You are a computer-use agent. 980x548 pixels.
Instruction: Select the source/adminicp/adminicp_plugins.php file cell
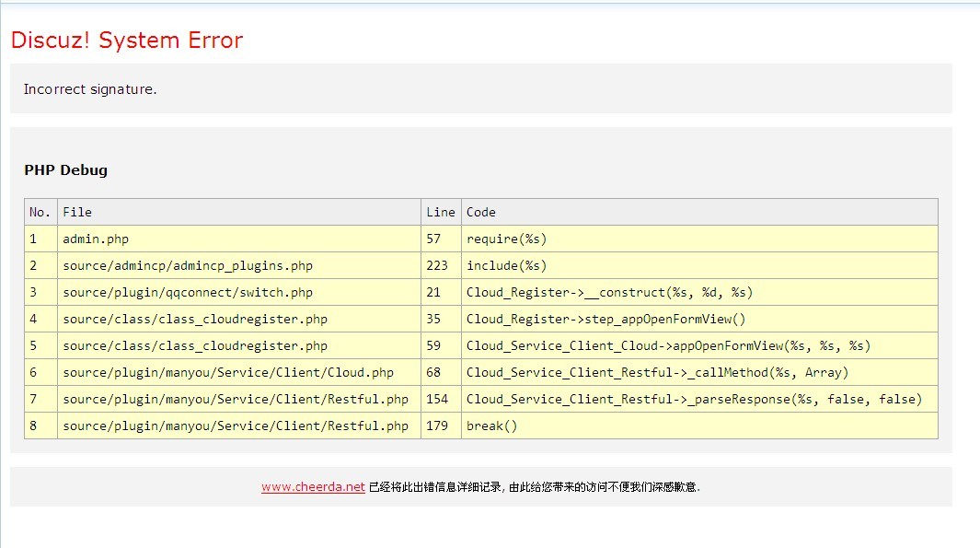188,265
